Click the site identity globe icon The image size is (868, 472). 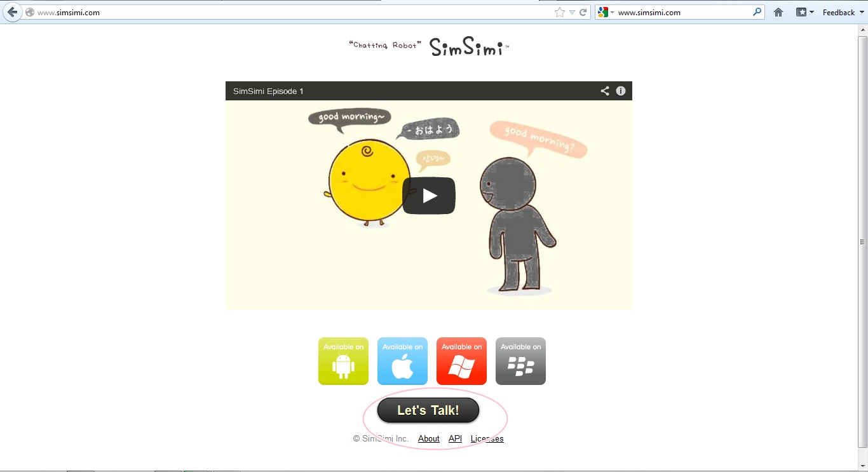pyautogui.click(x=29, y=12)
